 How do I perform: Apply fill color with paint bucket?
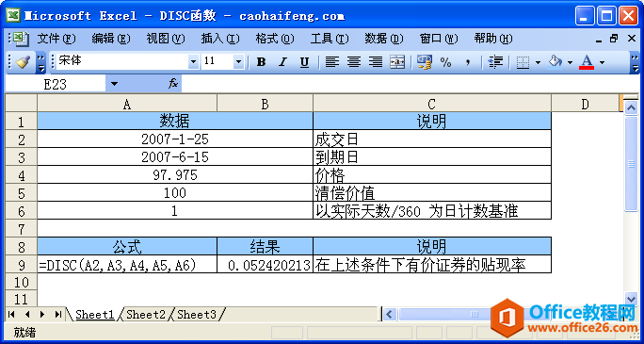click(555, 62)
